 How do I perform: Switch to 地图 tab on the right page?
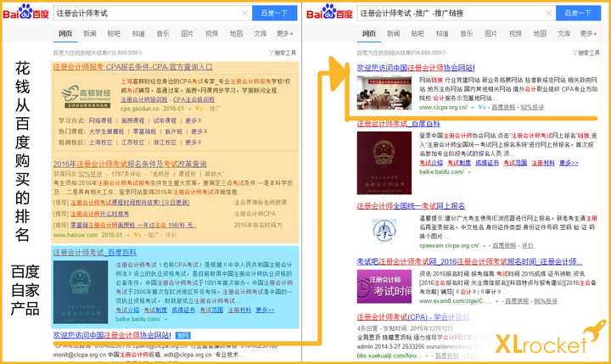coord(540,34)
